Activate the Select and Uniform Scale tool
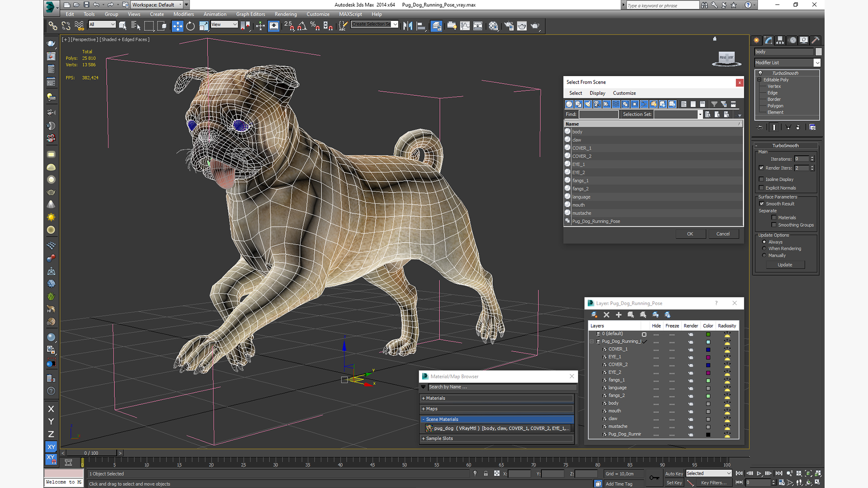The height and width of the screenshot is (488, 868). [x=203, y=26]
